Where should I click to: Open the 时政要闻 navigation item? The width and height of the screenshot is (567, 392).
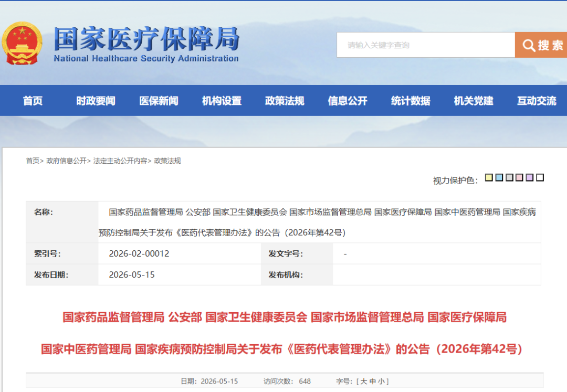pyautogui.click(x=96, y=101)
